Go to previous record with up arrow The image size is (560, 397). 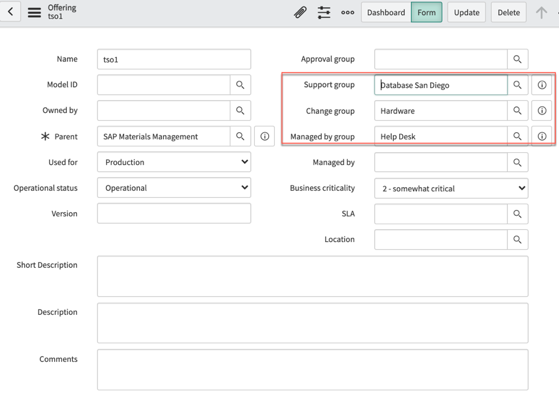[541, 12]
